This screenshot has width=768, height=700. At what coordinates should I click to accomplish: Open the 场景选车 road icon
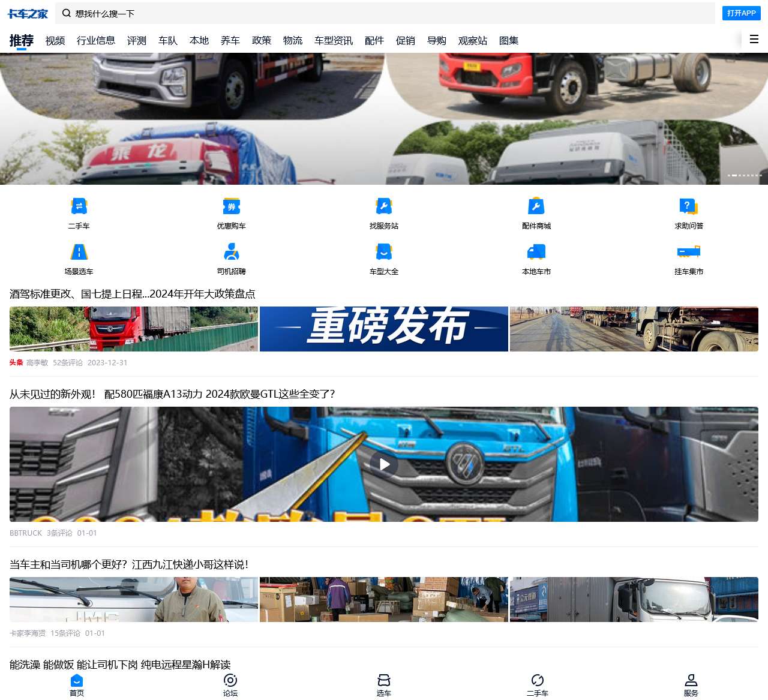pyautogui.click(x=79, y=252)
